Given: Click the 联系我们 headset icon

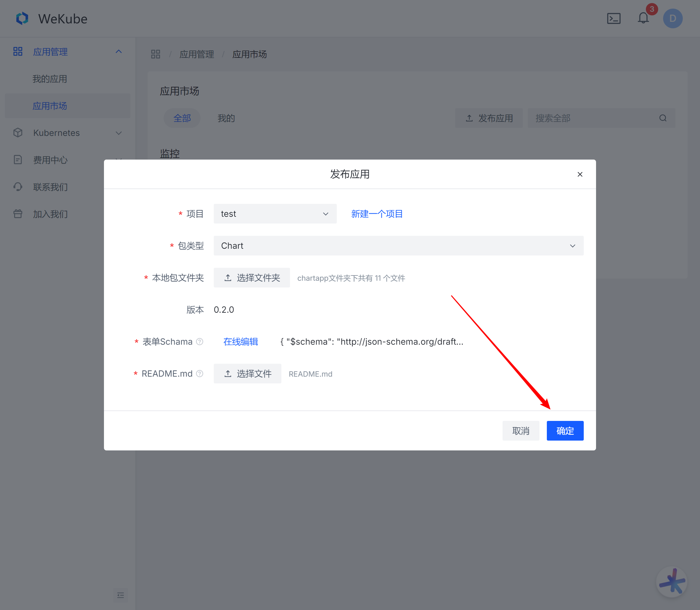Looking at the screenshot, I should [18, 187].
